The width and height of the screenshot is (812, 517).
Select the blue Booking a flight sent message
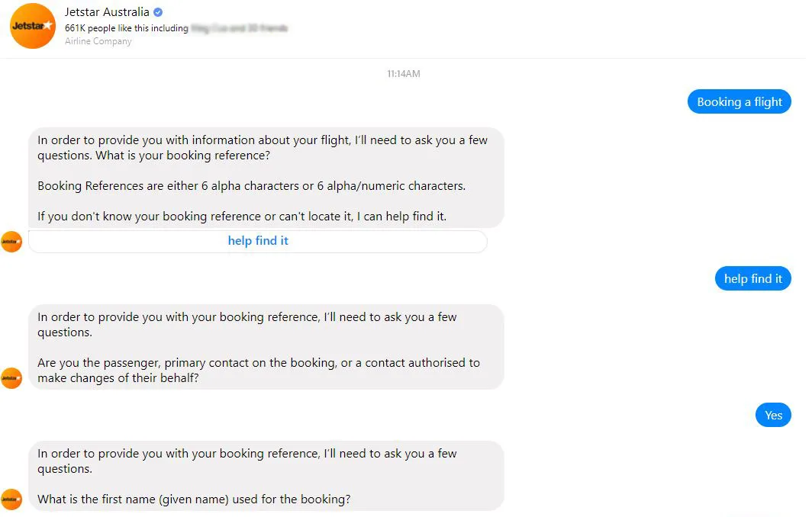pyautogui.click(x=739, y=102)
